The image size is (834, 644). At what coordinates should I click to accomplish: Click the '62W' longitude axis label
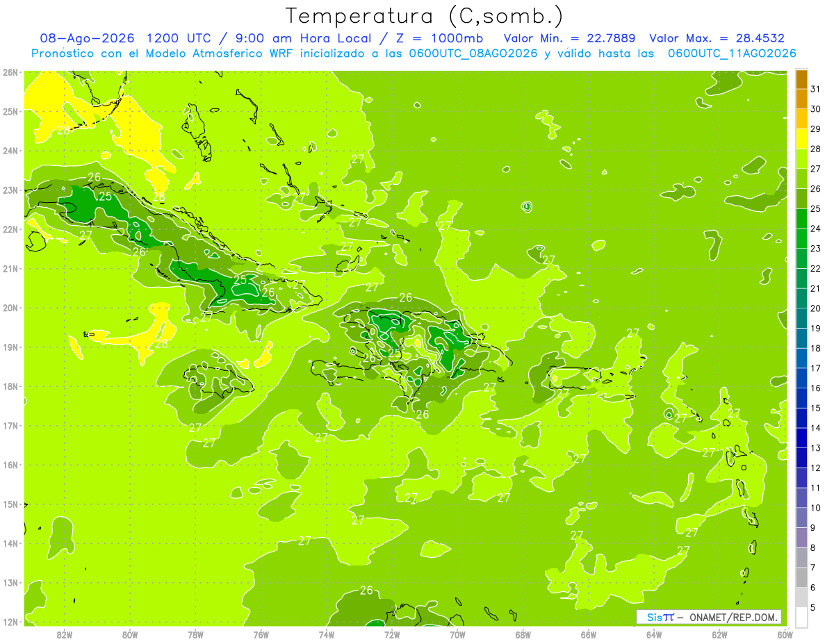pos(720,634)
